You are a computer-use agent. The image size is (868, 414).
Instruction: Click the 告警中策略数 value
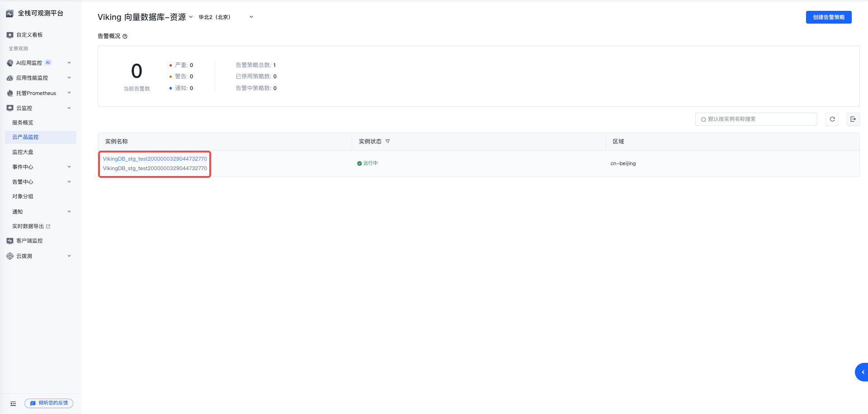click(x=275, y=88)
